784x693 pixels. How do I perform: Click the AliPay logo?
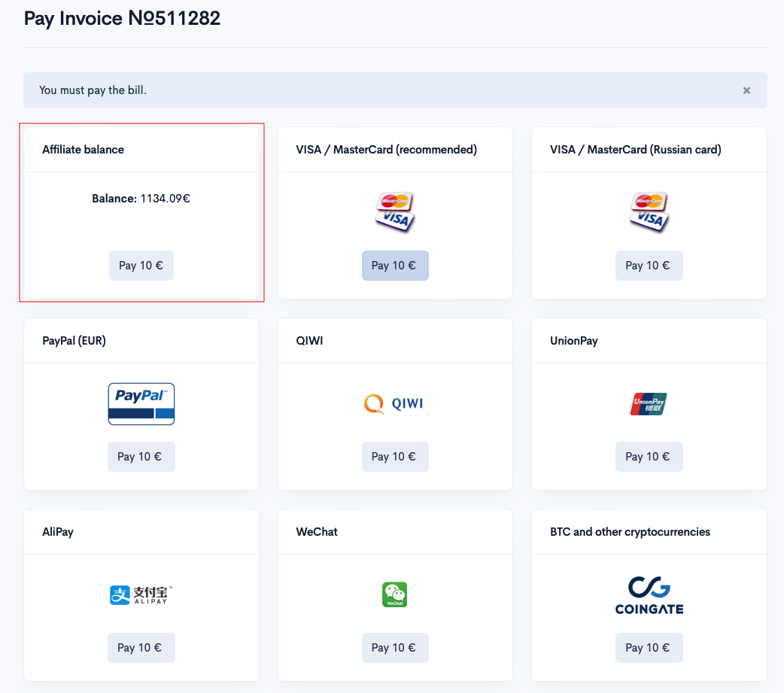coord(141,595)
